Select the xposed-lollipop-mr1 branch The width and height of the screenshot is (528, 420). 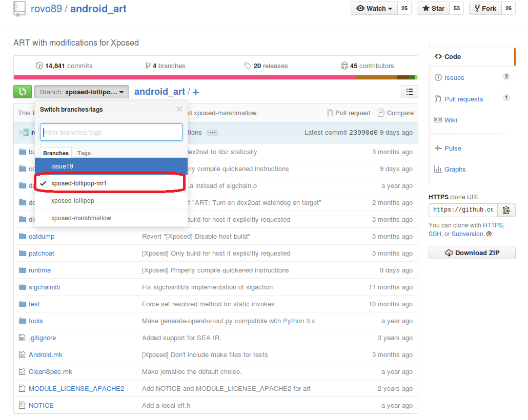click(111, 183)
